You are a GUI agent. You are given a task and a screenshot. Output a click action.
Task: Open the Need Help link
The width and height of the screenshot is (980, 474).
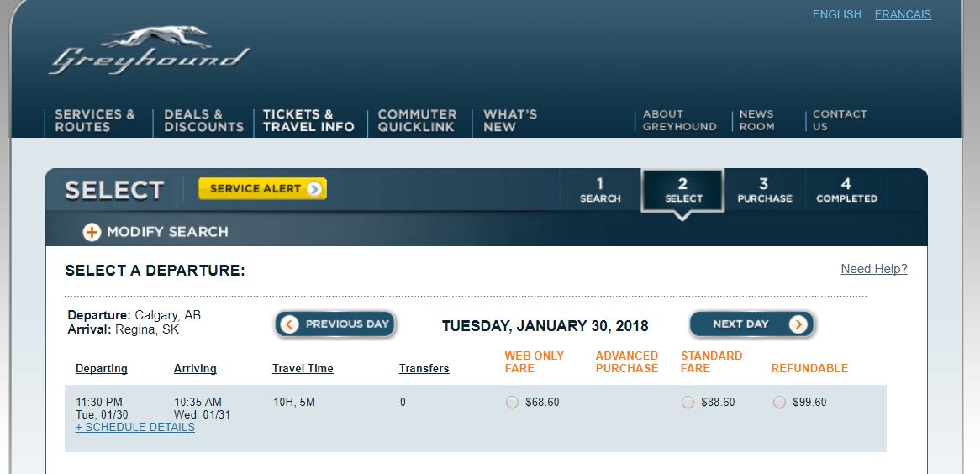pyautogui.click(x=874, y=269)
